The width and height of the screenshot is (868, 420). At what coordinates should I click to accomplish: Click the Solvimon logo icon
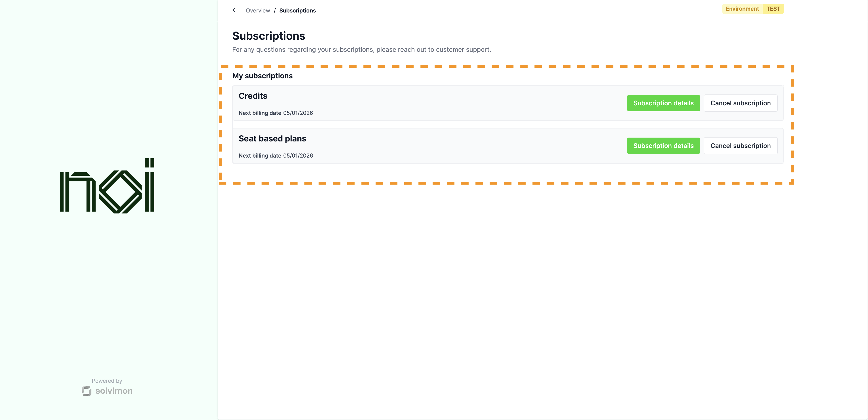pos(87,391)
